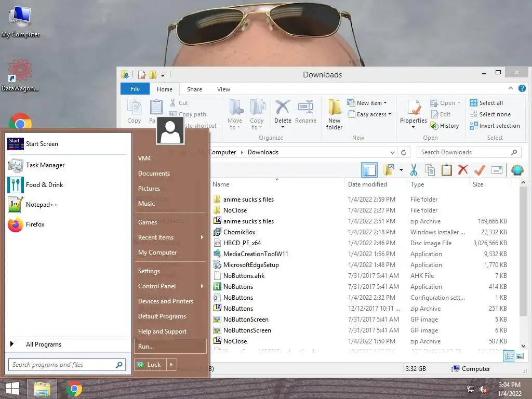The height and width of the screenshot is (399, 532).
Task: Open My Computer desktop icon
Action: pos(20,21)
